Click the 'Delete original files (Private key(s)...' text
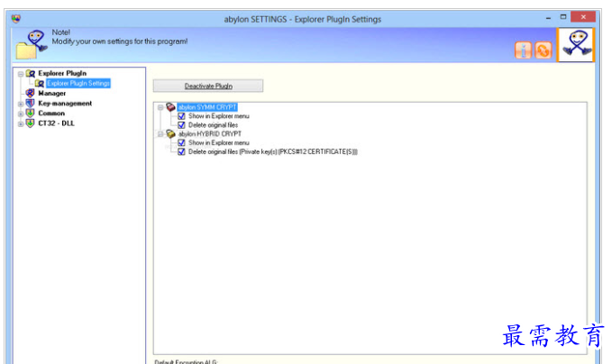The height and width of the screenshot is (364, 612). tap(273, 151)
